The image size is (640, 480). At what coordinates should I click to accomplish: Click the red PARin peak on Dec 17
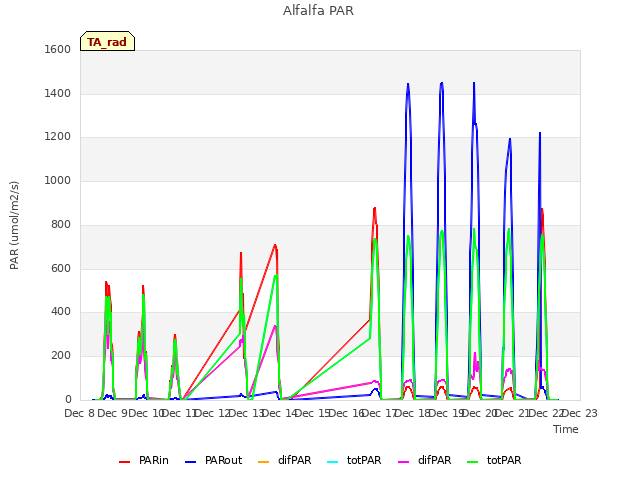coord(375,209)
